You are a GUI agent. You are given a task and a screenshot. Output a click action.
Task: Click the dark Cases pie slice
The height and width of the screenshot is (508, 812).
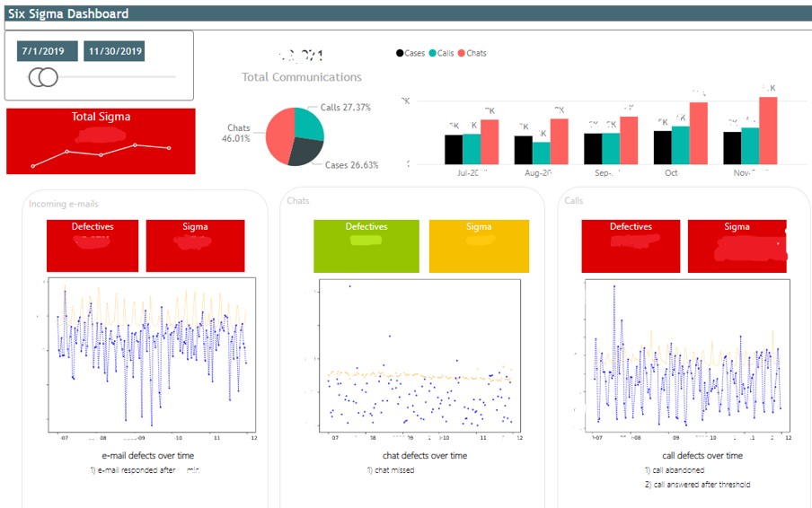pyautogui.click(x=305, y=151)
